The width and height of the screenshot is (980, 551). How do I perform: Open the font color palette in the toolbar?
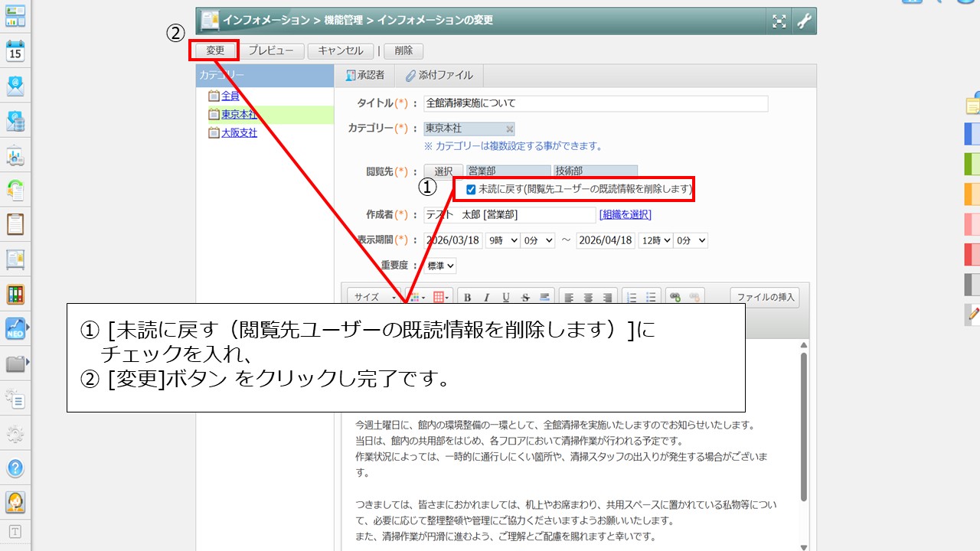click(x=416, y=297)
